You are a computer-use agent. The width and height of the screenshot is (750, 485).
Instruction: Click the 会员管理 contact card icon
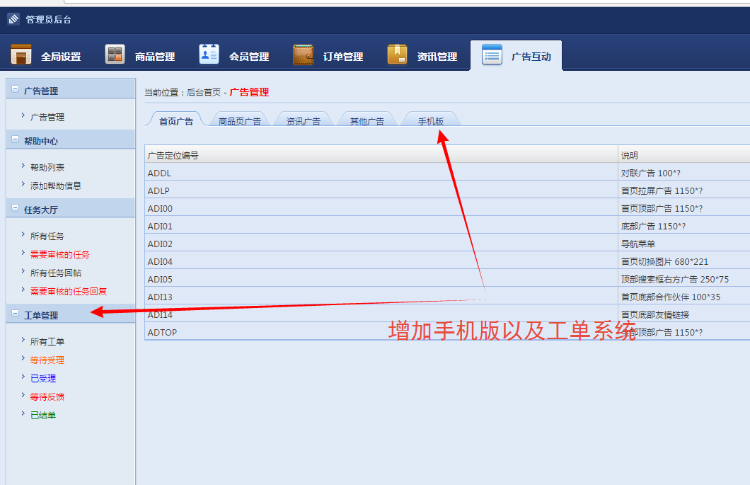[209, 54]
